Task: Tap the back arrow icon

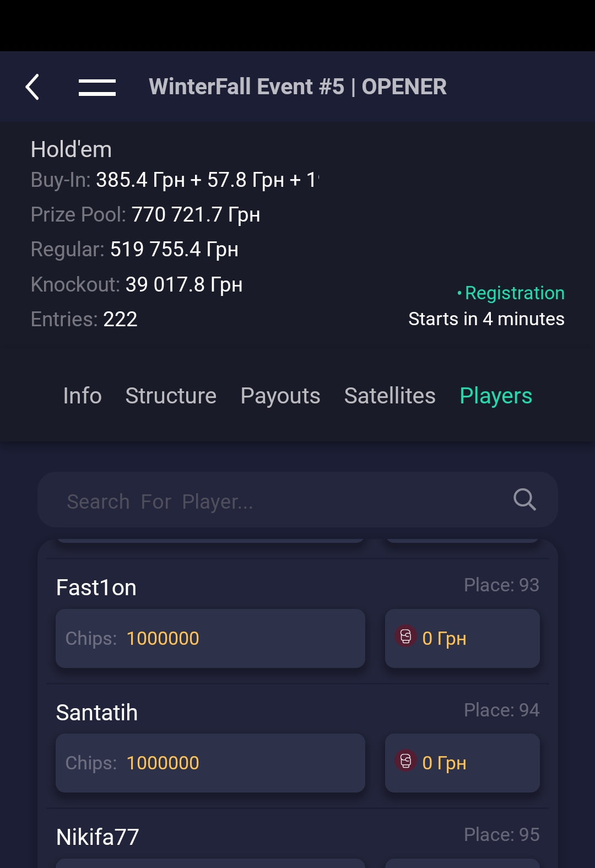Action: click(33, 87)
